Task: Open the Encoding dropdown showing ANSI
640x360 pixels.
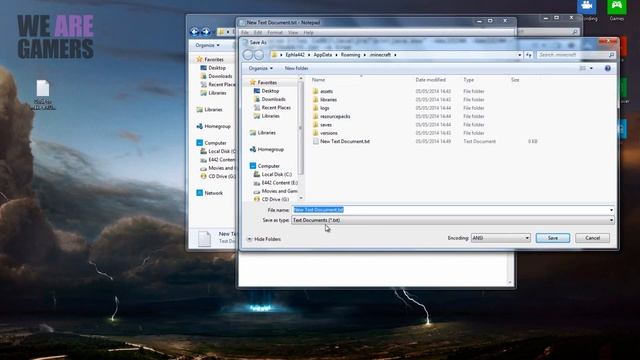Action: pyautogui.click(x=501, y=238)
